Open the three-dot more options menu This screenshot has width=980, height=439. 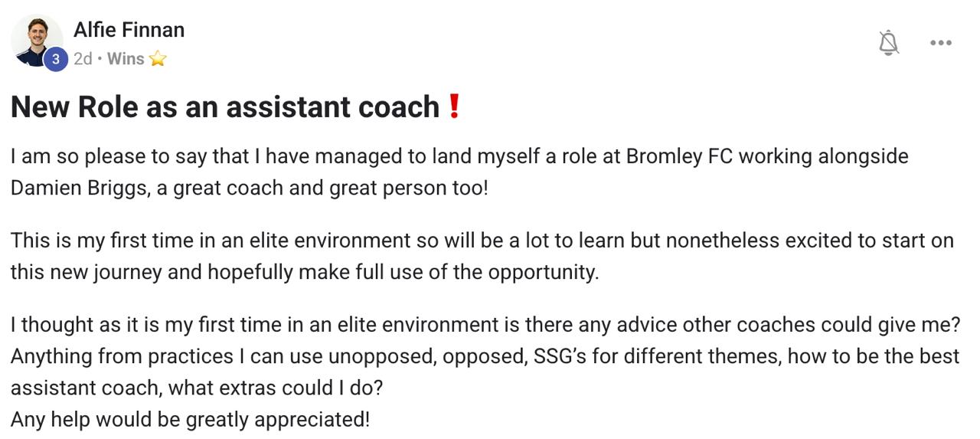940,43
